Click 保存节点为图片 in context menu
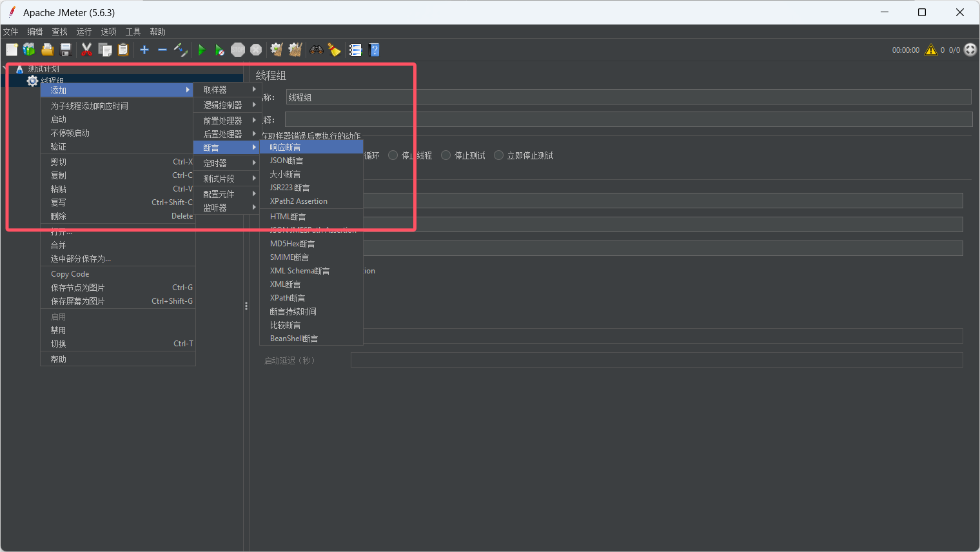 (x=117, y=288)
